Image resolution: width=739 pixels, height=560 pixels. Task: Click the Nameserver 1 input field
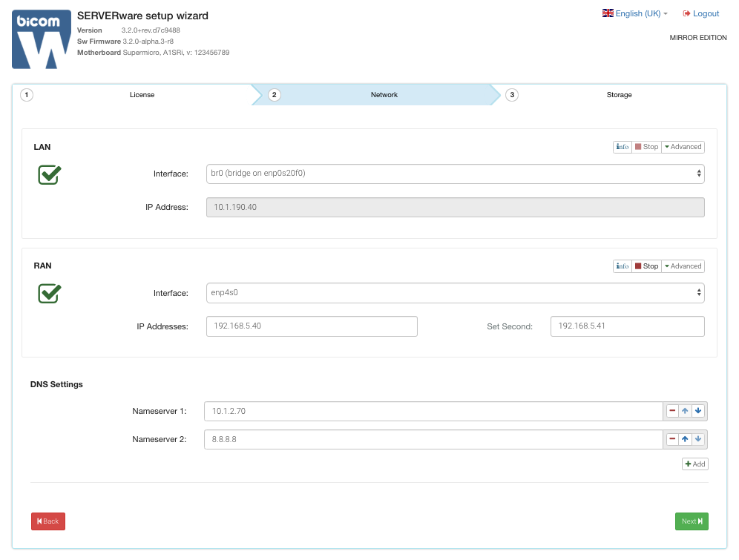(x=433, y=411)
